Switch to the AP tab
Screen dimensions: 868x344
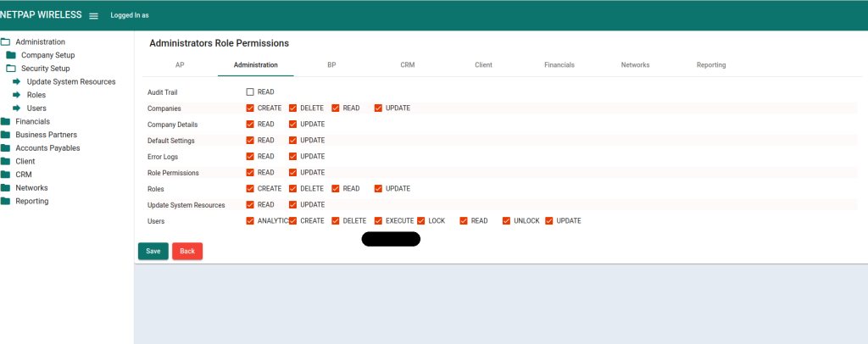coord(180,64)
